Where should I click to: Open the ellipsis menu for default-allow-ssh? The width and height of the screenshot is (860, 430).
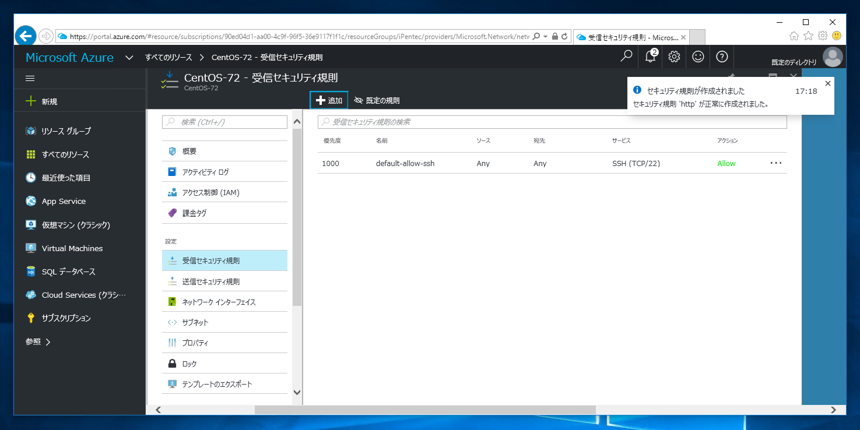pos(776,163)
